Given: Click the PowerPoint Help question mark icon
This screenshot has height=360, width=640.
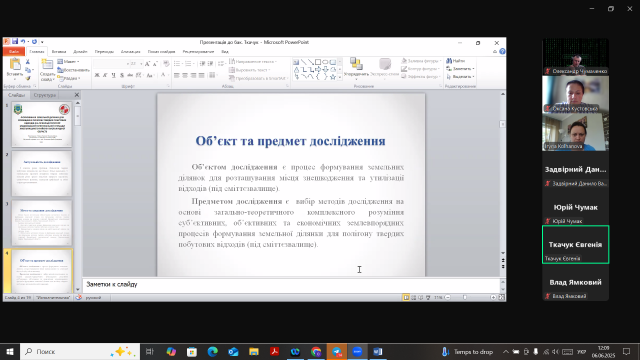Looking at the screenshot, I should pyautogui.click(x=502, y=51).
